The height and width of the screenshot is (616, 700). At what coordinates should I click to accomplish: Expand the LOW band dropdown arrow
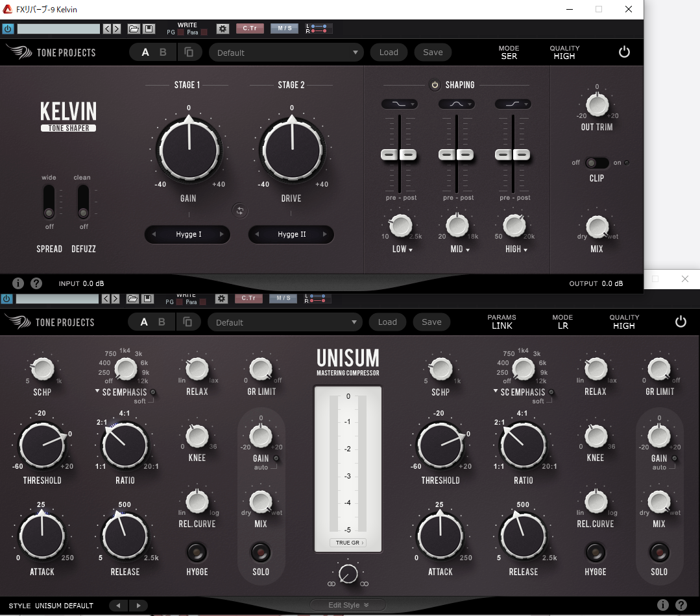point(411,250)
